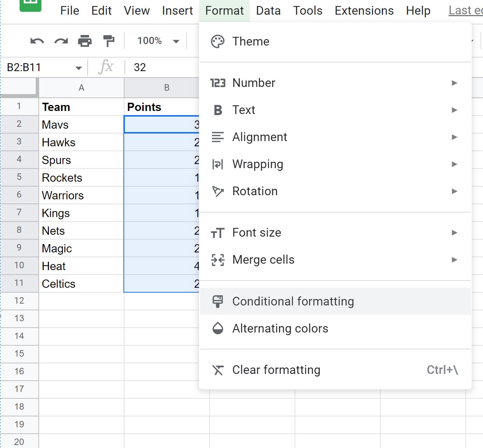Select row 20 header
483x448 pixels.
(19, 442)
